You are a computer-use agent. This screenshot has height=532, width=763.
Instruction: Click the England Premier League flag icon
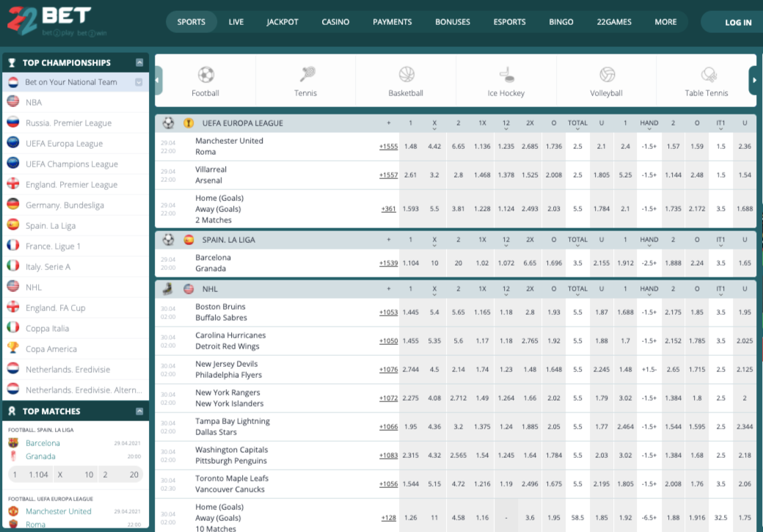pos(13,184)
